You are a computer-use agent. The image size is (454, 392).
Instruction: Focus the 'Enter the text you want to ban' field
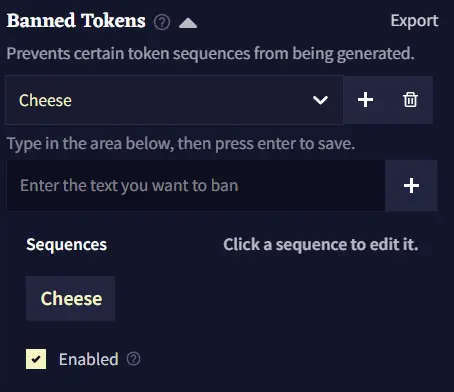pyautogui.click(x=196, y=186)
